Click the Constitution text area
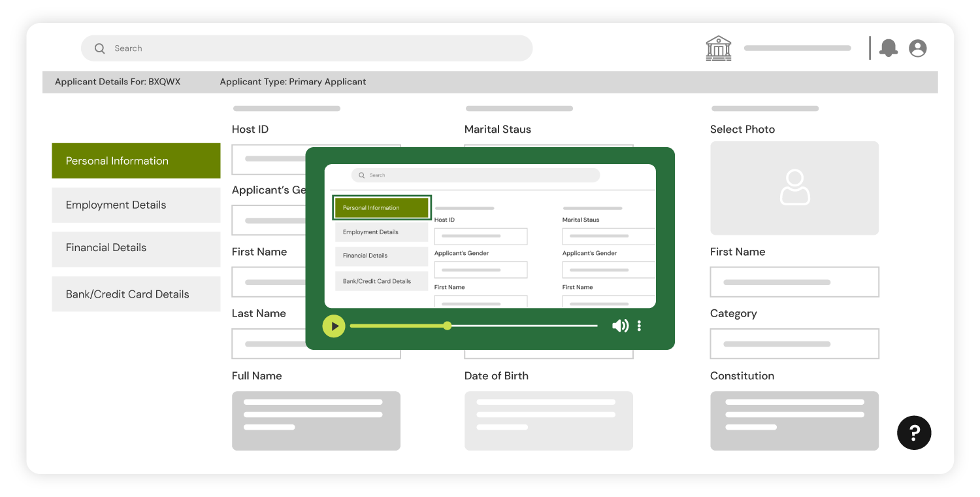The image size is (980, 497). click(x=794, y=420)
